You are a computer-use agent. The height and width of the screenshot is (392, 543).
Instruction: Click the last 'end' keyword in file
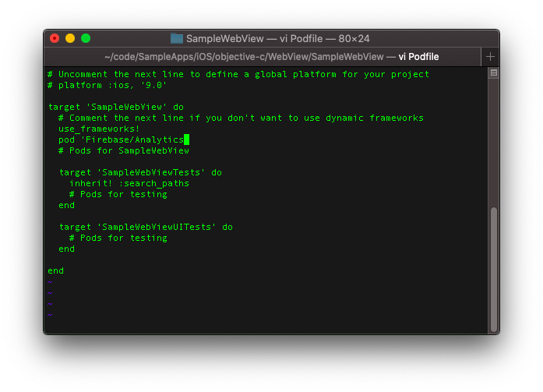pos(55,270)
